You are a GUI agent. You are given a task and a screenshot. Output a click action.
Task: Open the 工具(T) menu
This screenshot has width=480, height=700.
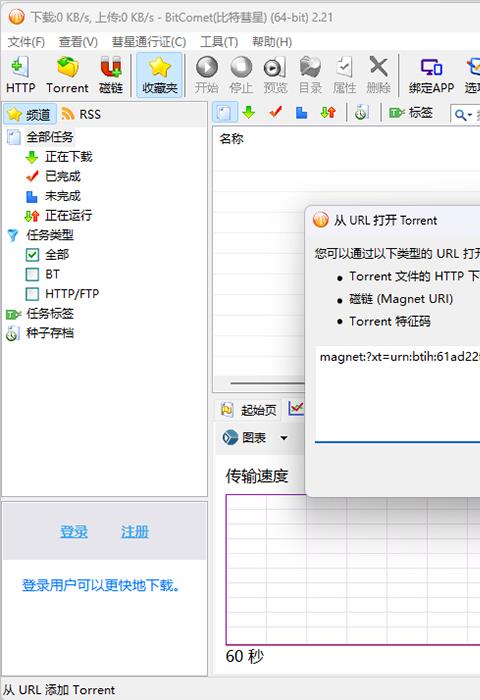pos(219,42)
